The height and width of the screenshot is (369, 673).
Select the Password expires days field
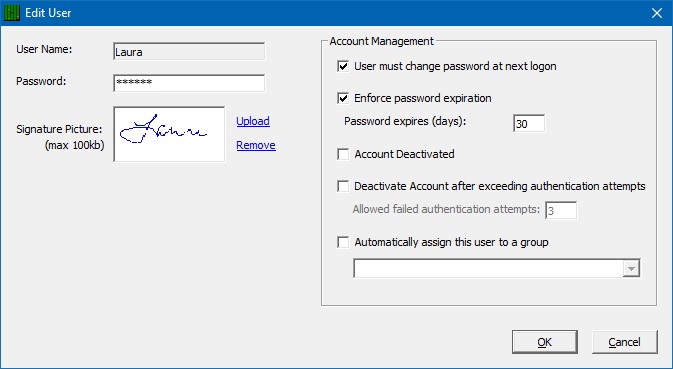coord(529,124)
